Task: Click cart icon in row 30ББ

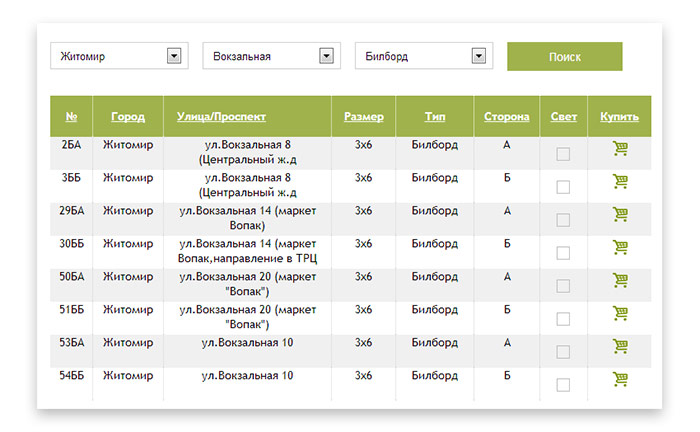Action: 620,247
